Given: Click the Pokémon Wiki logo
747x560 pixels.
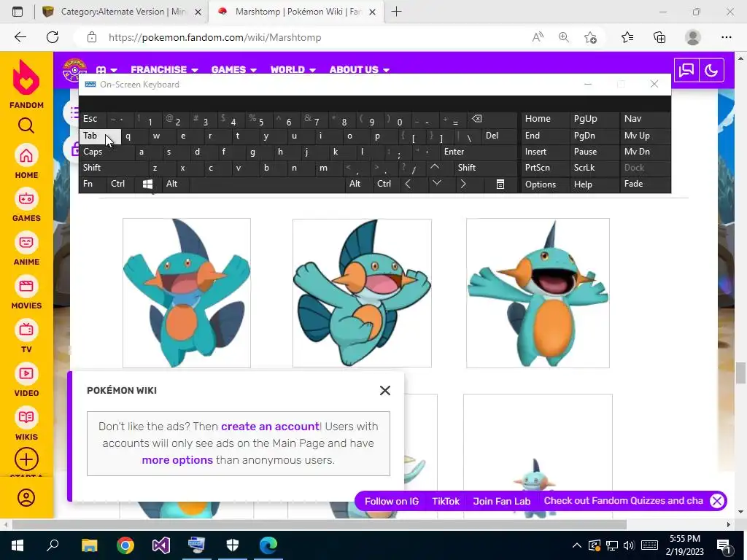Looking at the screenshot, I should click(74, 69).
